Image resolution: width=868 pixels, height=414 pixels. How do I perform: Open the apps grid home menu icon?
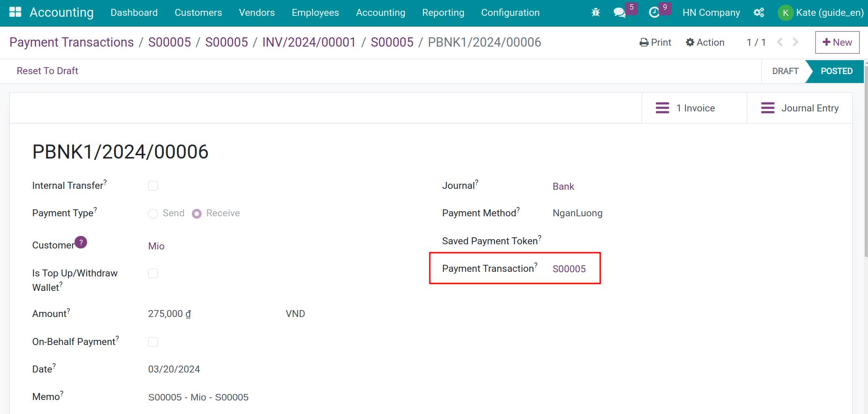tap(15, 13)
